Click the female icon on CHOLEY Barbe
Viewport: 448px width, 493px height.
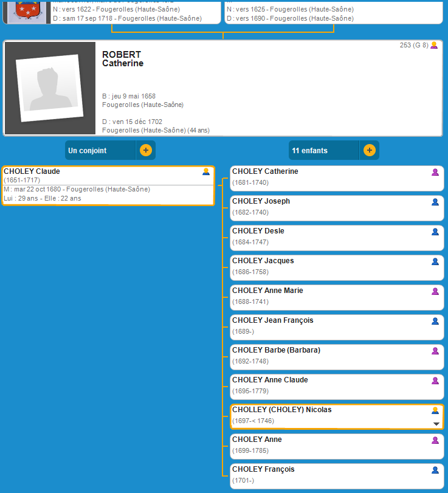click(435, 351)
